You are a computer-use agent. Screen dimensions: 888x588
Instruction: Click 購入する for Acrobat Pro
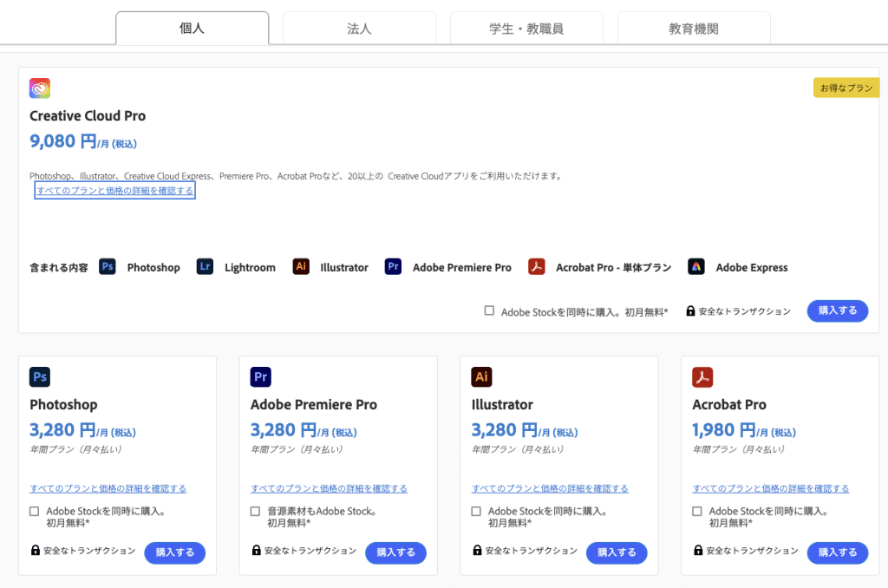pos(837,552)
